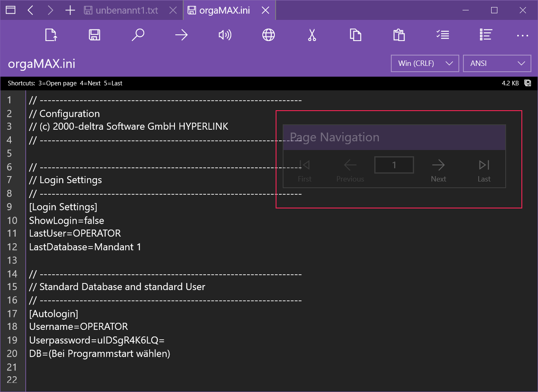
Task: Cut selection with the scissors icon
Action: pyautogui.click(x=312, y=35)
